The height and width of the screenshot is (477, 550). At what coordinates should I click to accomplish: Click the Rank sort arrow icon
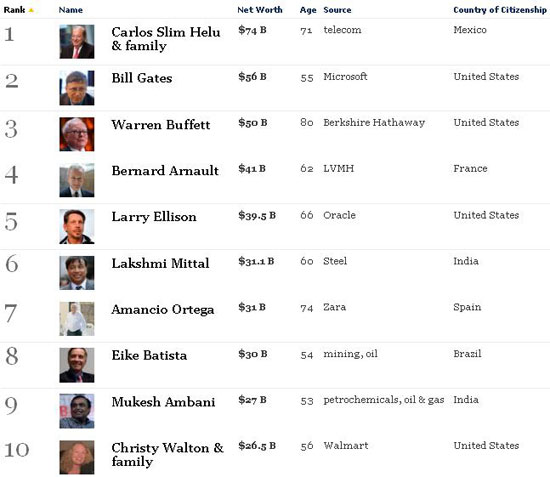tap(31, 10)
